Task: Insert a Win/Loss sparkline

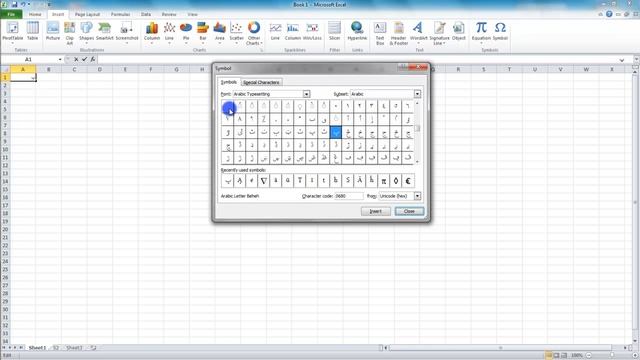Action: coord(312,32)
